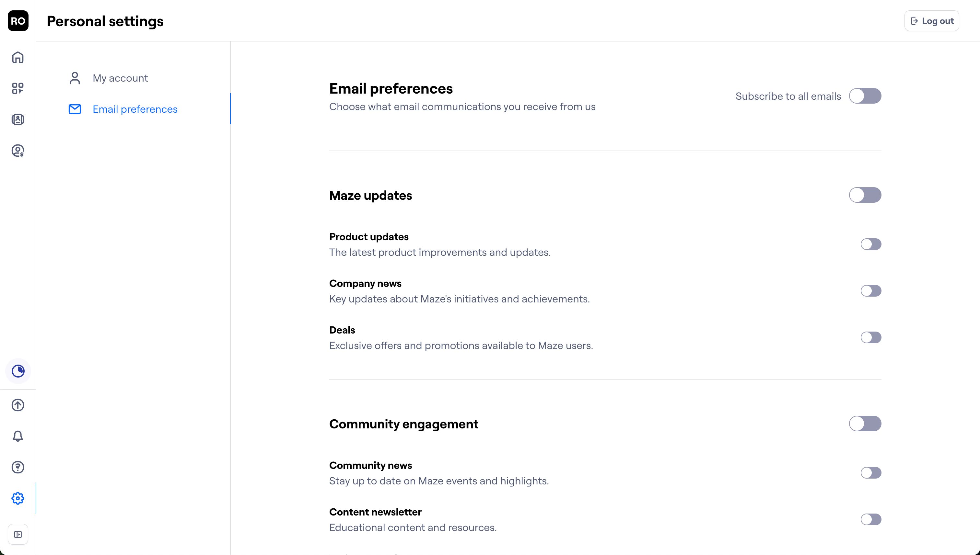Click the Deals label

click(x=342, y=330)
